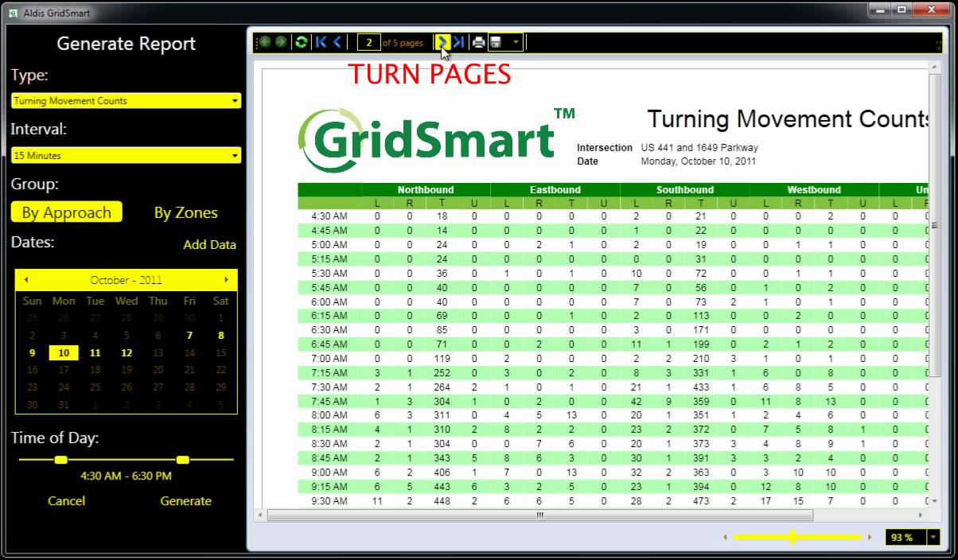The height and width of the screenshot is (560, 958).
Task: Click the October - 2011 calendar header
Action: [x=126, y=280]
